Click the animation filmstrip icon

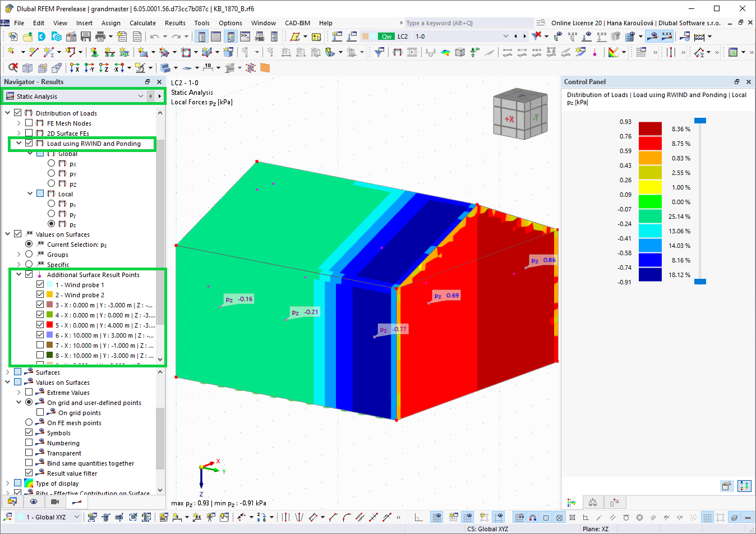[x=412, y=52]
